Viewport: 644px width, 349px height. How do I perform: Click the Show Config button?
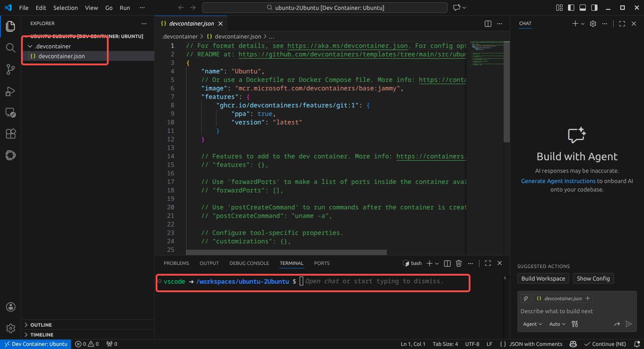(x=593, y=278)
